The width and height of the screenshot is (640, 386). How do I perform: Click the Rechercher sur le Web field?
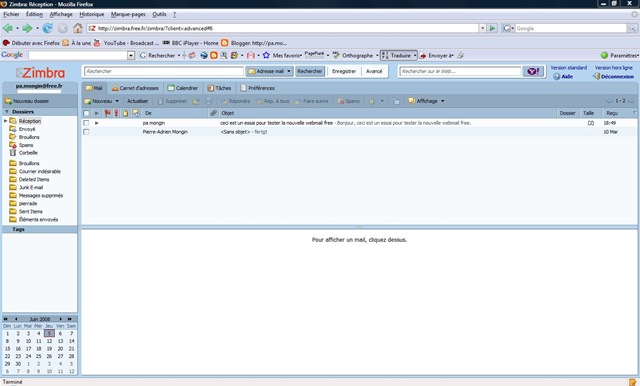click(460, 71)
